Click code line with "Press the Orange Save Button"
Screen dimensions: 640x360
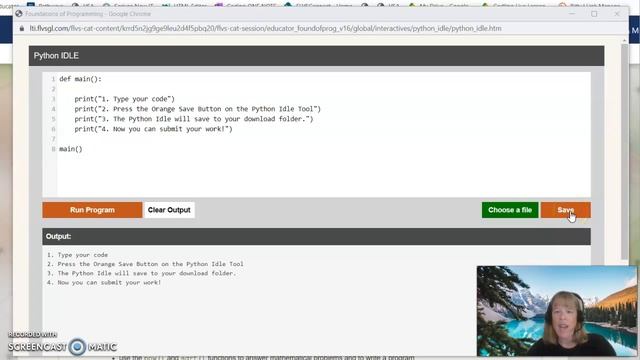(198, 109)
